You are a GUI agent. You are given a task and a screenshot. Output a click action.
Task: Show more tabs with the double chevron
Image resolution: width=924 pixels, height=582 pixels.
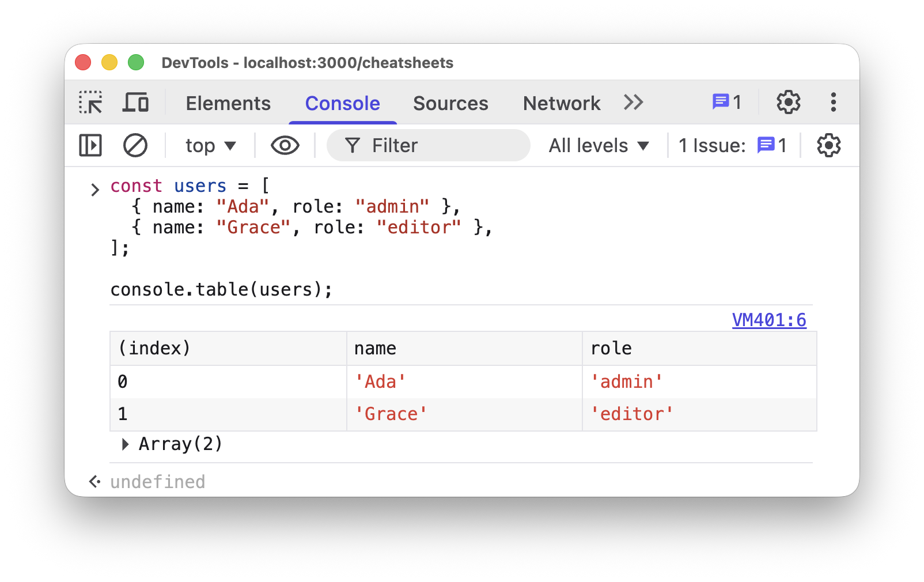(633, 103)
